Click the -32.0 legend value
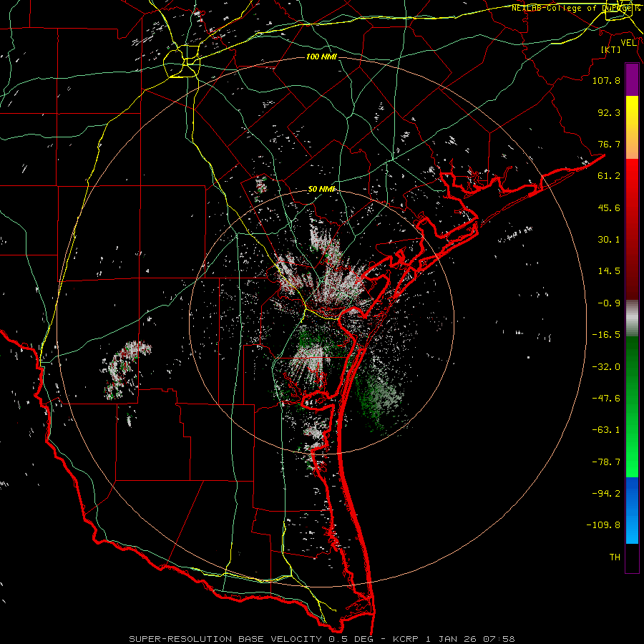This screenshot has height=644, width=644. (606, 367)
